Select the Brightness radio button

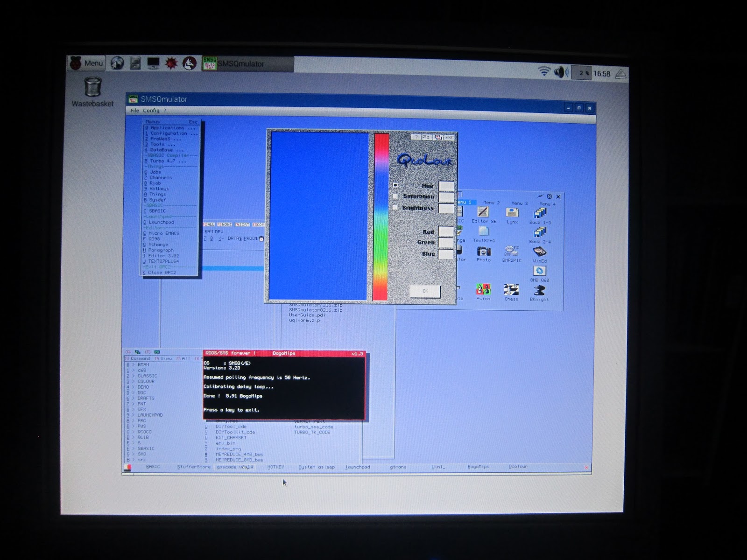point(395,208)
